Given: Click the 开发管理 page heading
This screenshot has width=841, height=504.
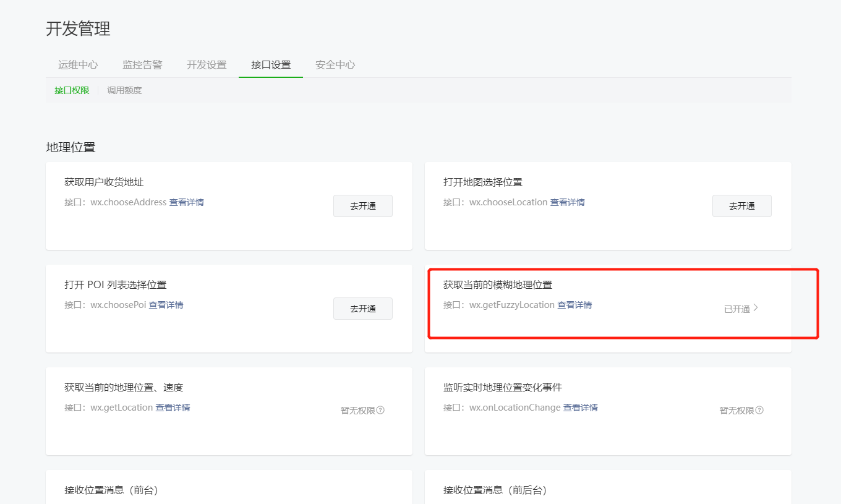Looking at the screenshot, I should point(78,28).
